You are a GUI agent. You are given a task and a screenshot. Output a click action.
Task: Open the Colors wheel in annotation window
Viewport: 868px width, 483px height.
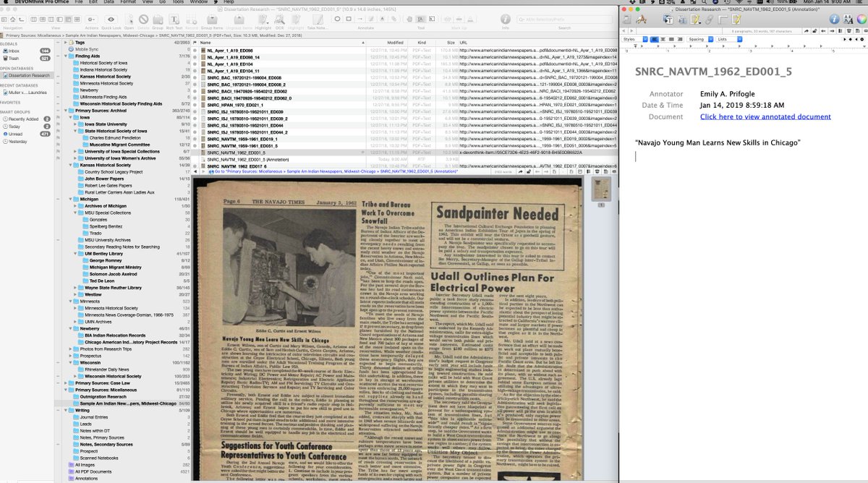pos(861,20)
